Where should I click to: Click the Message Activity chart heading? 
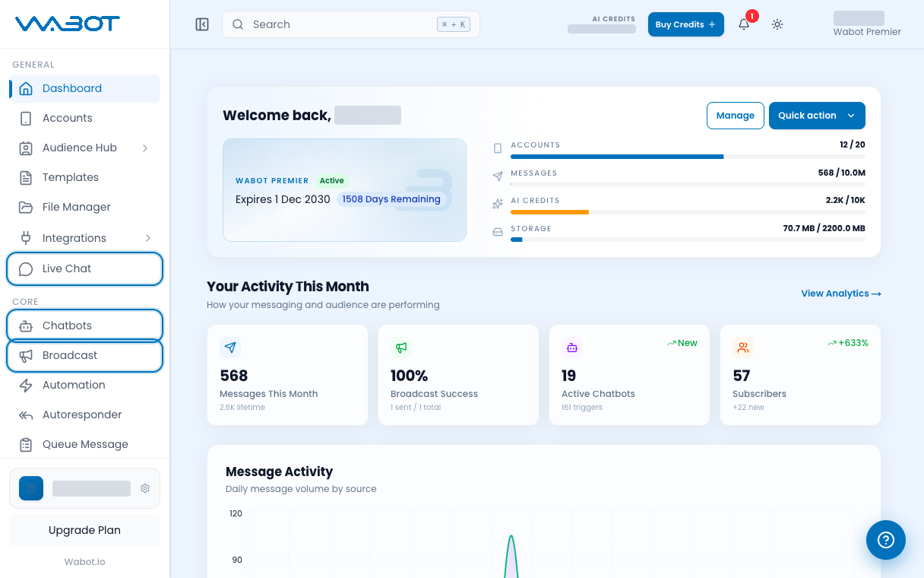[x=280, y=472]
